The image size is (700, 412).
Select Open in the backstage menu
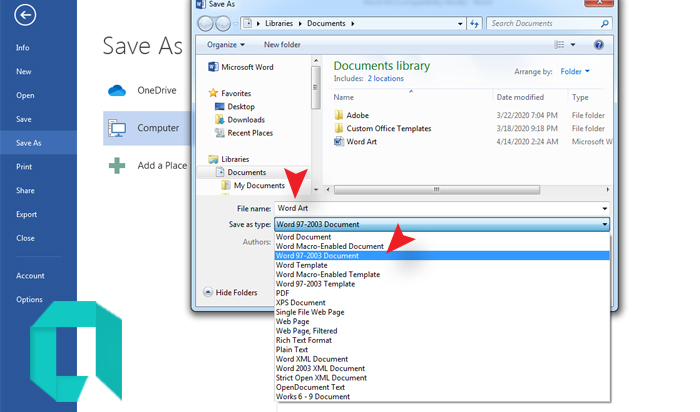coord(25,96)
